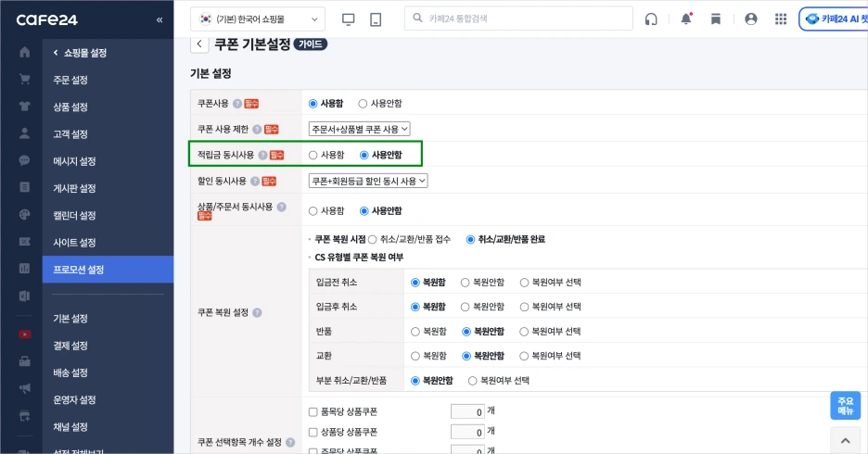Click 상품당 상품쿠폰 quantity field
Screen dimensions: 868x454
(467, 432)
